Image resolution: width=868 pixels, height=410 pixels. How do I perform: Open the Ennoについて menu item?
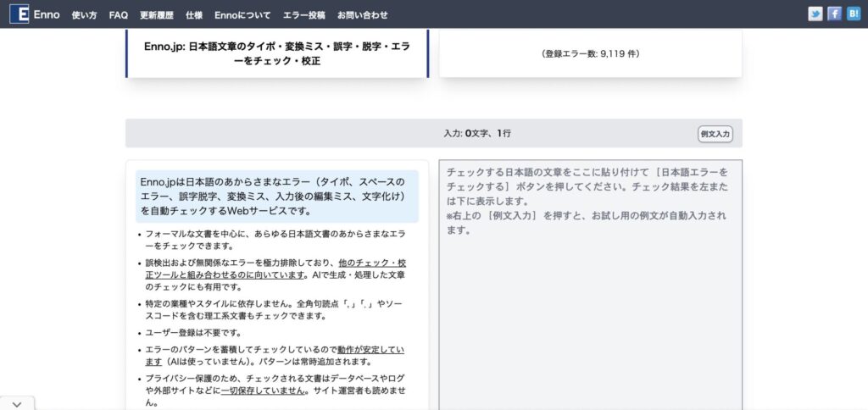(242, 15)
